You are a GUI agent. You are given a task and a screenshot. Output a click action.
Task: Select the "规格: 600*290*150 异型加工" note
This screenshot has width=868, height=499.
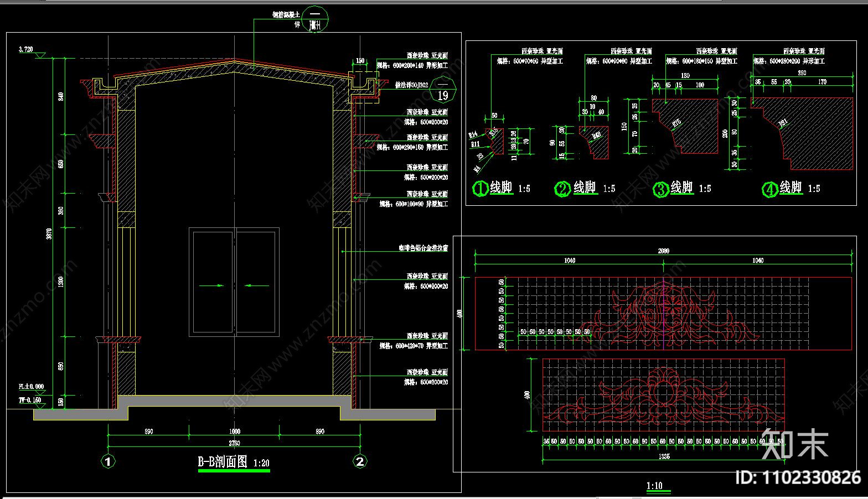point(412,147)
